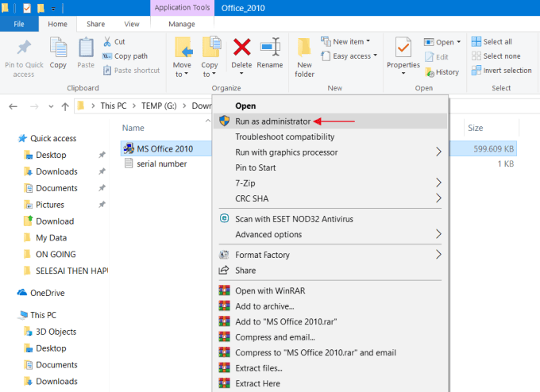The image size is (540, 392).
Task: Click the Copy icon in Clipboard group
Action: pyautogui.click(x=58, y=48)
